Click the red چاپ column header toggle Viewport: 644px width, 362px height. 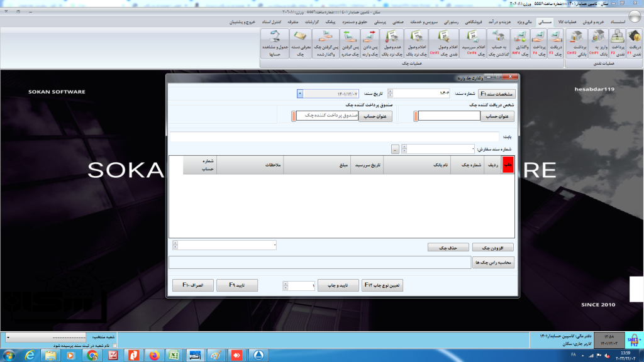508,165
